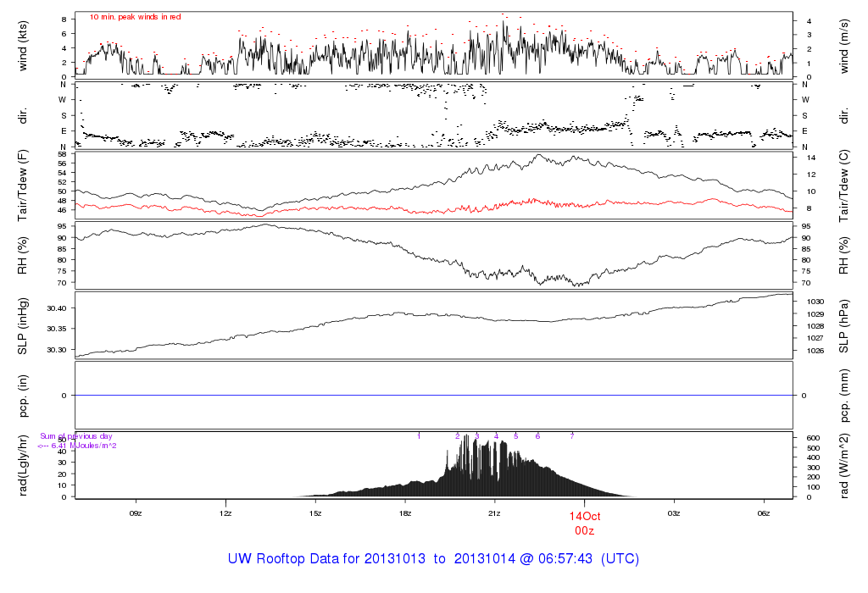
Task: Click the red "10 min. peak winds" legend text
Action: [136, 17]
